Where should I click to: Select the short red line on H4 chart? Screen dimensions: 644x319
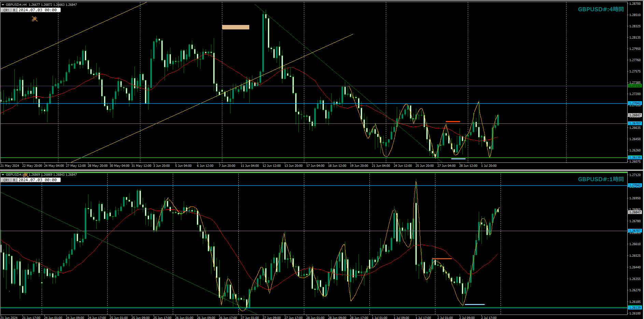click(453, 121)
